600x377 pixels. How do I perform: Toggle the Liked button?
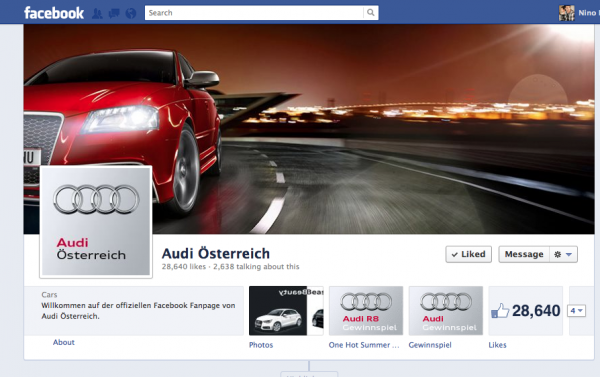468,255
